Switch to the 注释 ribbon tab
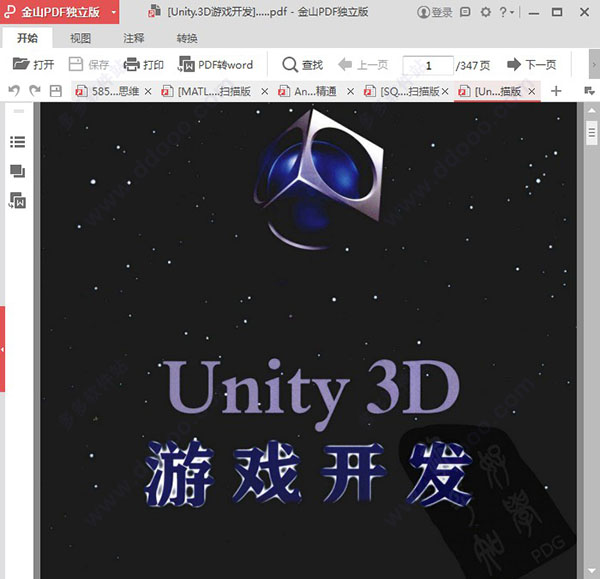The width and height of the screenshot is (600, 579). pyautogui.click(x=134, y=38)
